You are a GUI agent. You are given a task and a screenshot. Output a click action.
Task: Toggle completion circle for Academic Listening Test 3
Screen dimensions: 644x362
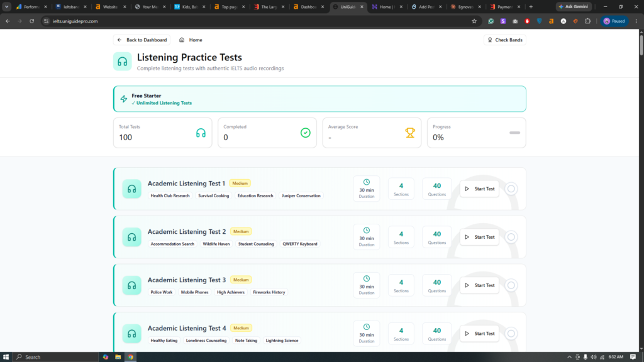coord(511,285)
